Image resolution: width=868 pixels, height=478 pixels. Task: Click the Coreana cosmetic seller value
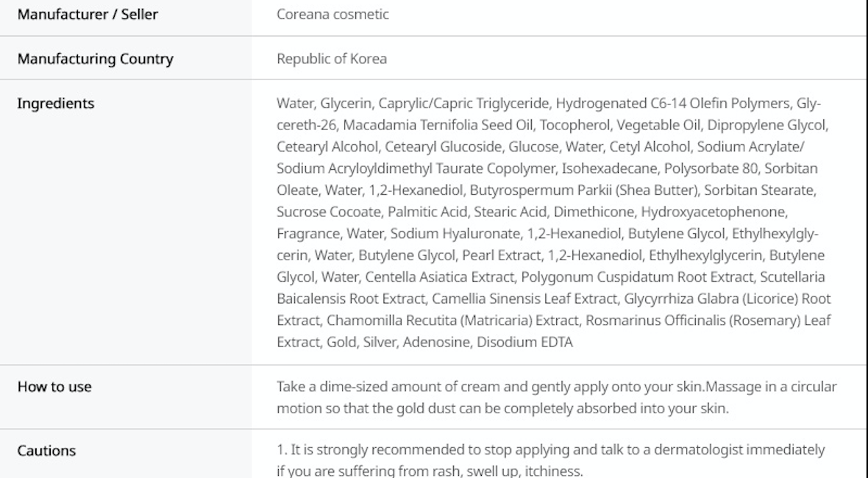332,13
